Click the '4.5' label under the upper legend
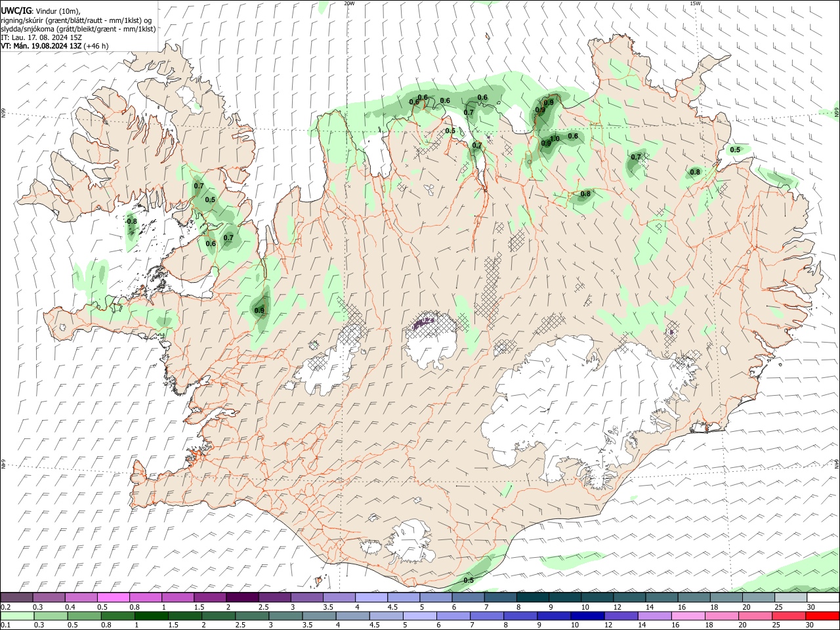840x630 pixels. (x=392, y=607)
